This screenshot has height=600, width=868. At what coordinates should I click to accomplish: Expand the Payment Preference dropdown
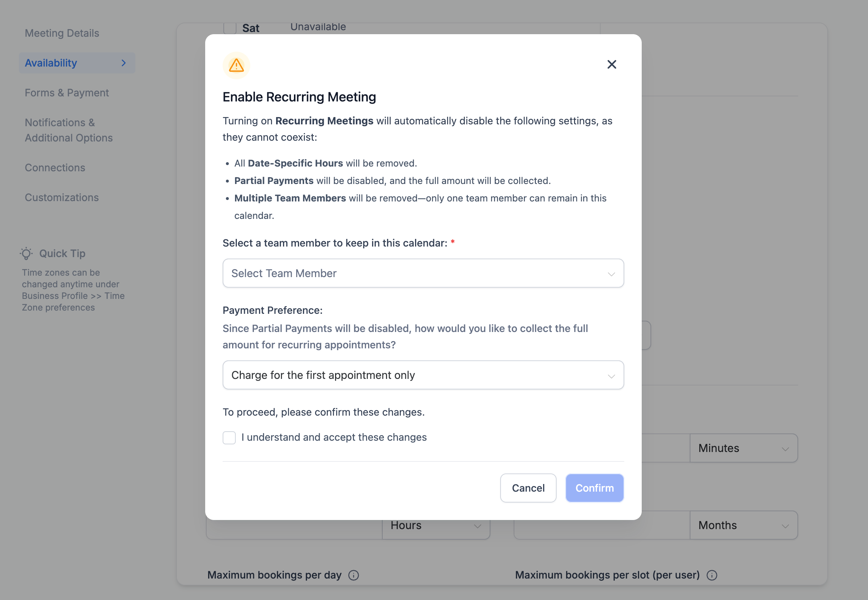click(423, 375)
